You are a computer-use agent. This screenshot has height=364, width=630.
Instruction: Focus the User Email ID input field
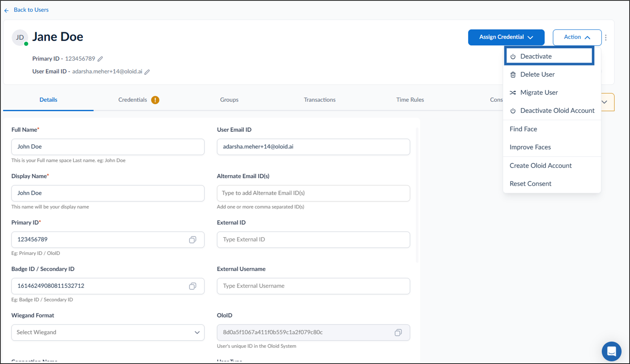[313, 147]
